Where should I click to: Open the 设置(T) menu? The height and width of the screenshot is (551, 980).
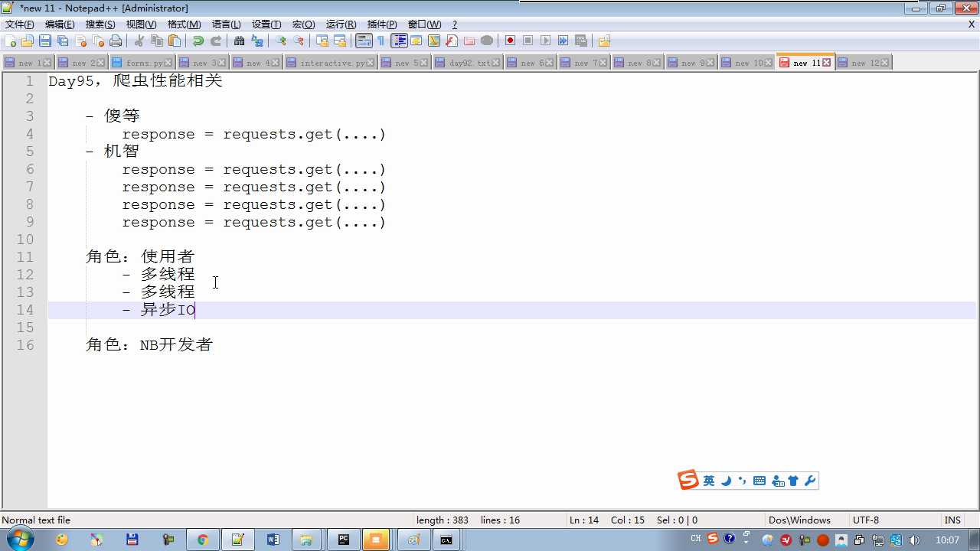tap(266, 24)
